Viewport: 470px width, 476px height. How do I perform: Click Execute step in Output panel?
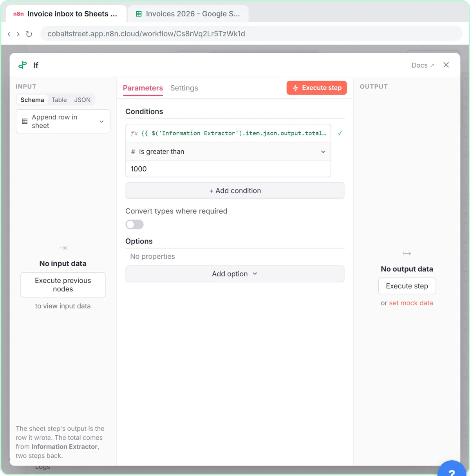(407, 286)
